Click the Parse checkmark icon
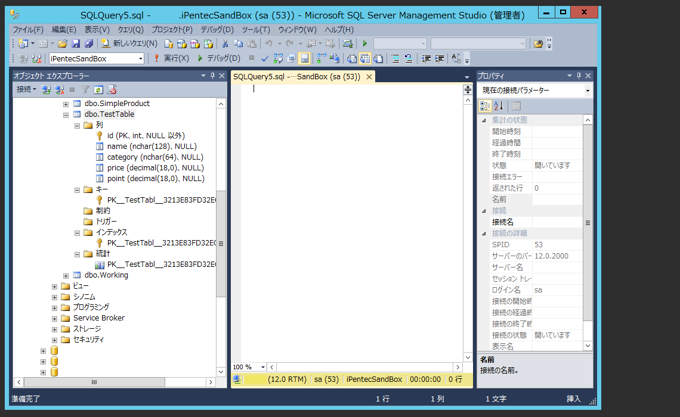680x417 pixels. click(x=265, y=59)
